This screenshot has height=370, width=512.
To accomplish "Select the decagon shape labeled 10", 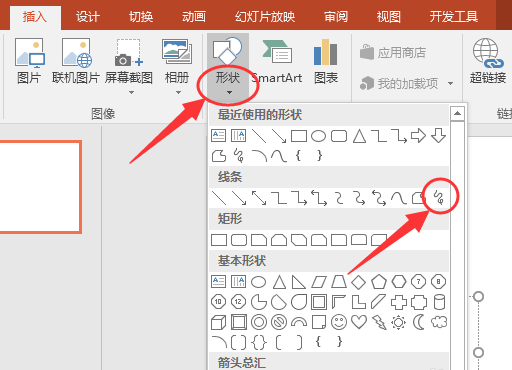I will point(219,302).
